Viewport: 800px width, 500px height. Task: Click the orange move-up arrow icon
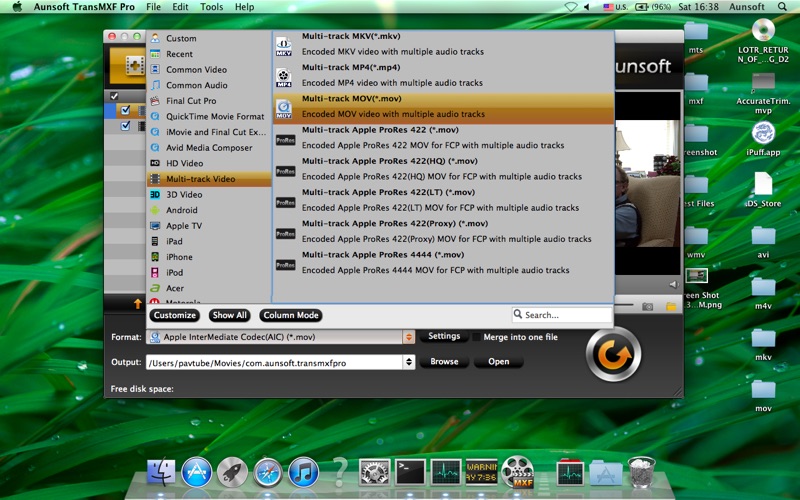coord(138,303)
